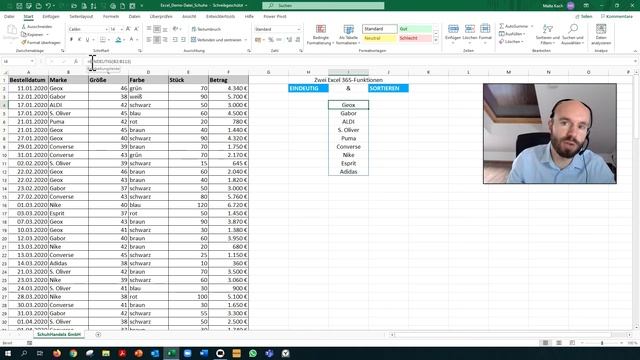Viewport: 640px width, 360px height.
Task: Apply the Gut cell style
Action: point(415,29)
